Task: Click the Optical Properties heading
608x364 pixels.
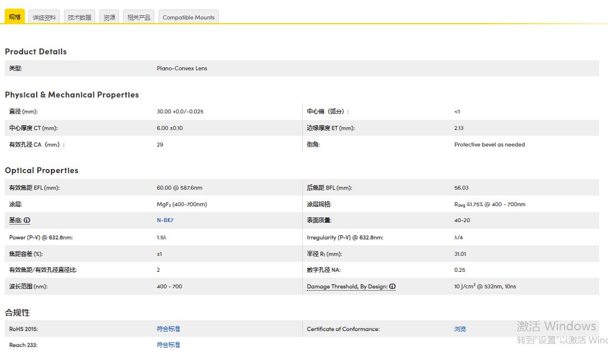Action: pos(41,170)
